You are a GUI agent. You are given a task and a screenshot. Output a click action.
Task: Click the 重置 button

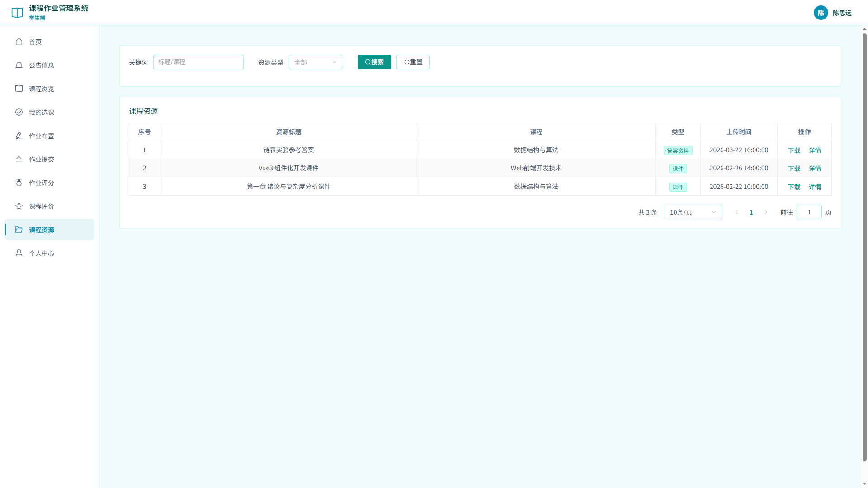pyautogui.click(x=413, y=62)
